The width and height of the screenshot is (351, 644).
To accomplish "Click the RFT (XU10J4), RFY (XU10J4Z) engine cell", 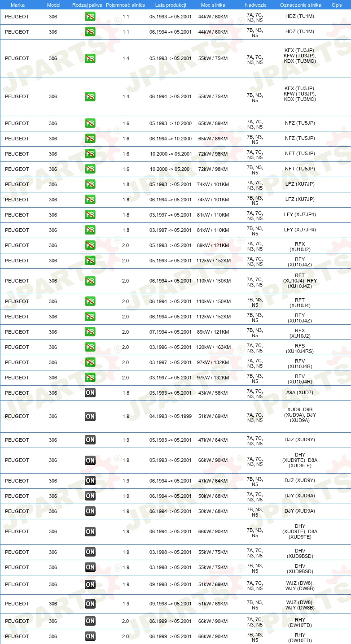I will (300, 281).
